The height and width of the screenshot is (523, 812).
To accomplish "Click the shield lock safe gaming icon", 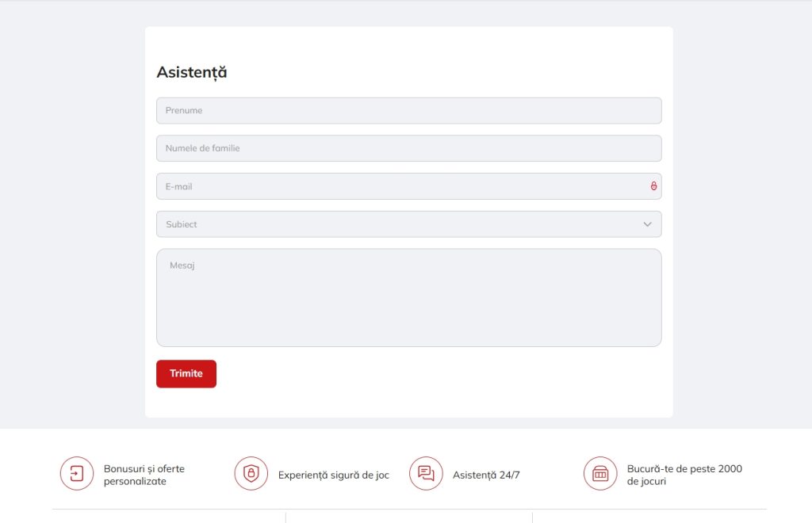I will pos(251,473).
